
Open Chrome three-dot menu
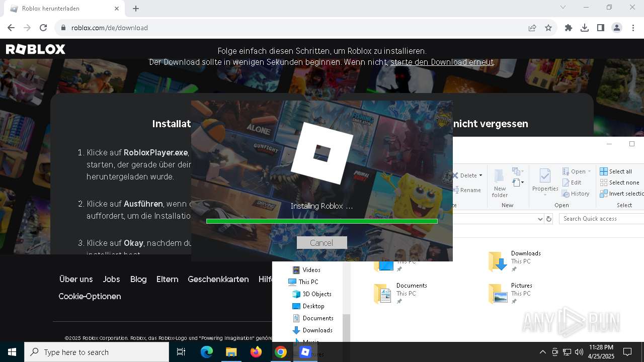coord(633,28)
